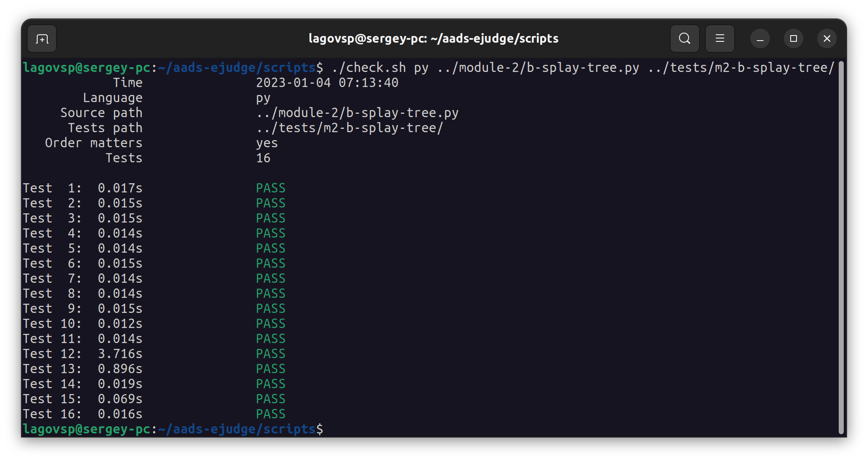The image size is (868, 461).
Task: Click the PASS result for Test 12
Action: click(x=271, y=354)
